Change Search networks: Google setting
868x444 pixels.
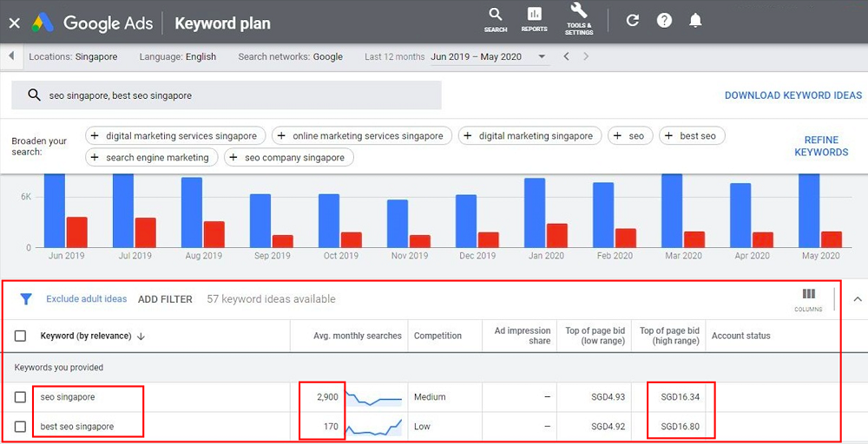click(x=290, y=56)
